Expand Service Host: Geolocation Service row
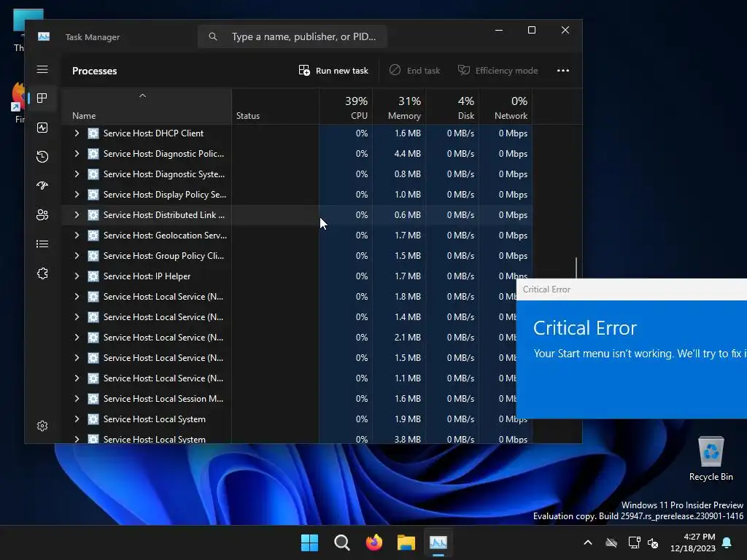Screen dimensions: 747x560 click(x=77, y=236)
